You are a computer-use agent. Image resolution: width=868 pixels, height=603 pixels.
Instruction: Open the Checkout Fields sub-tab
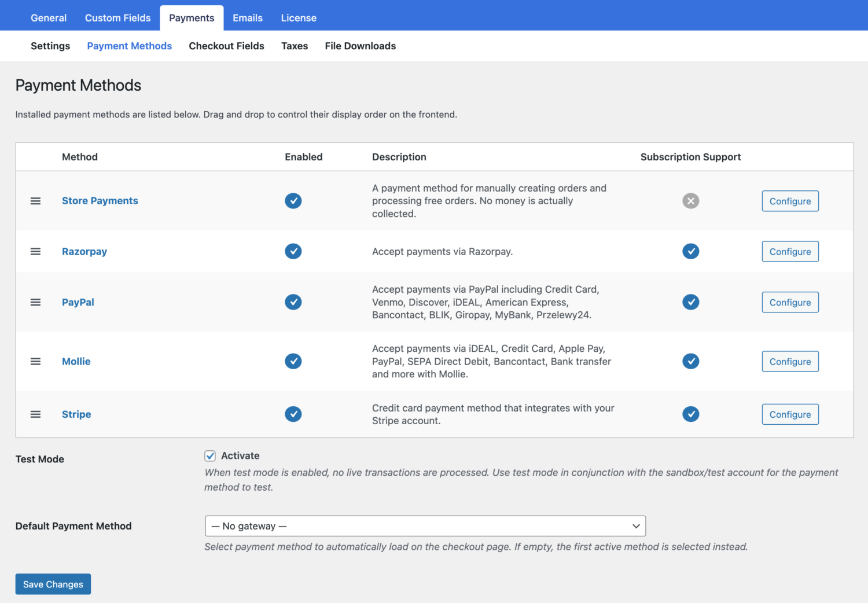coord(226,46)
